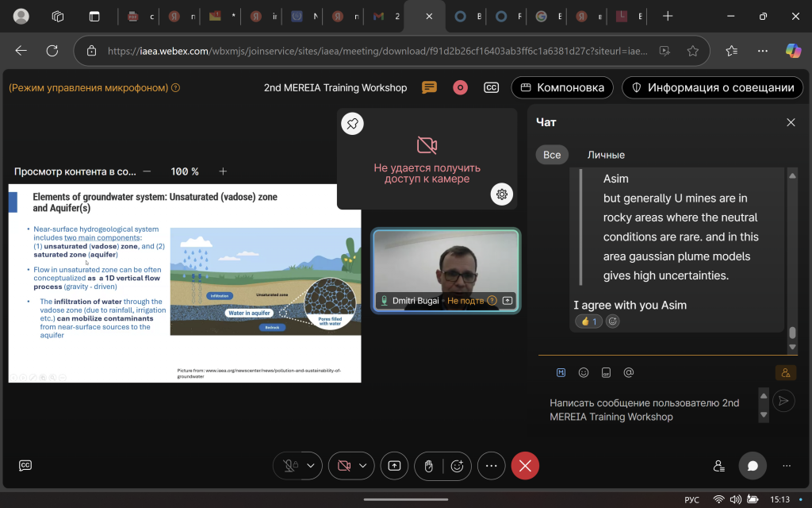Viewport: 812px width, 508px height.
Task: Pin the self-view video panel
Action: coord(353,123)
